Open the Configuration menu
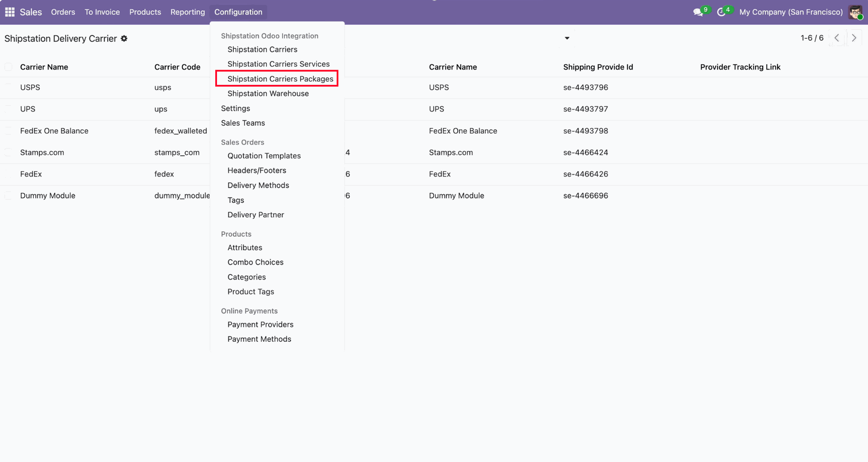Image resolution: width=868 pixels, height=462 pixels. click(238, 12)
